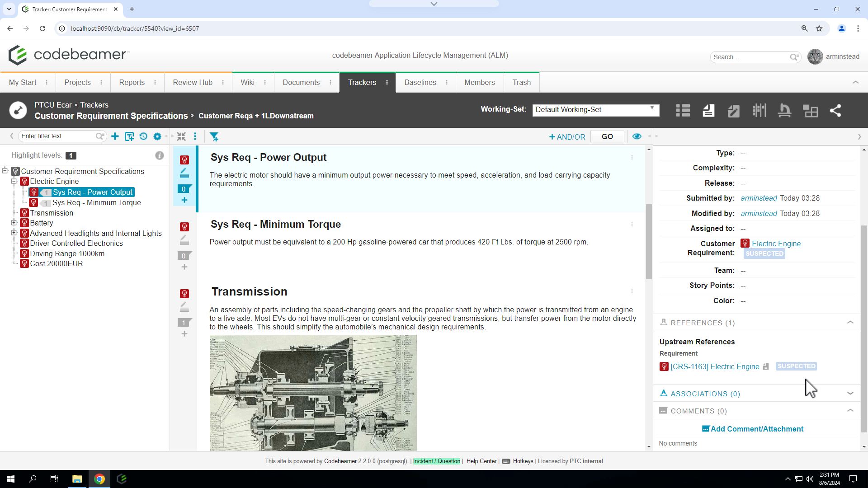Click the AND/OR filter button
Viewport: 868px width, 488px height.
click(567, 137)
